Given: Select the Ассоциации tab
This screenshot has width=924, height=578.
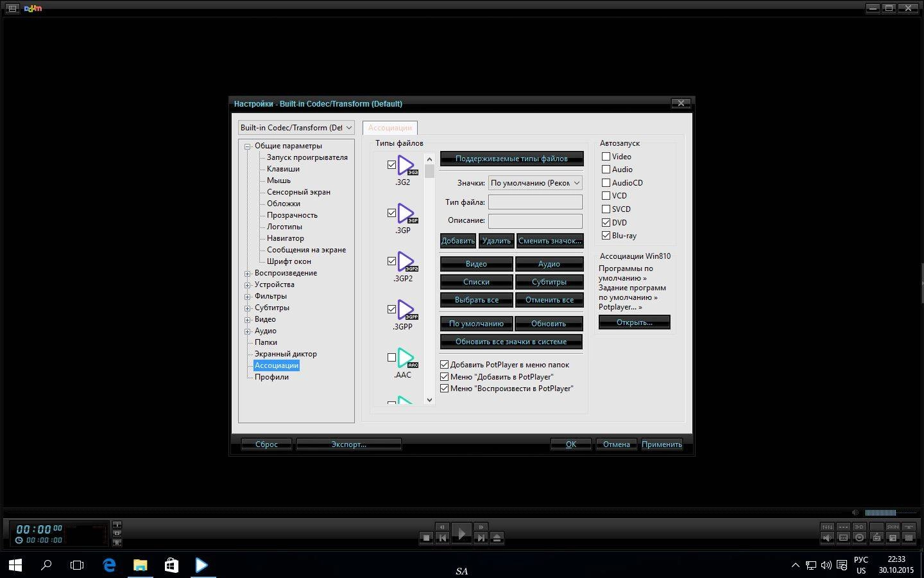Looking at the screenshot, I should click(390, 128).
